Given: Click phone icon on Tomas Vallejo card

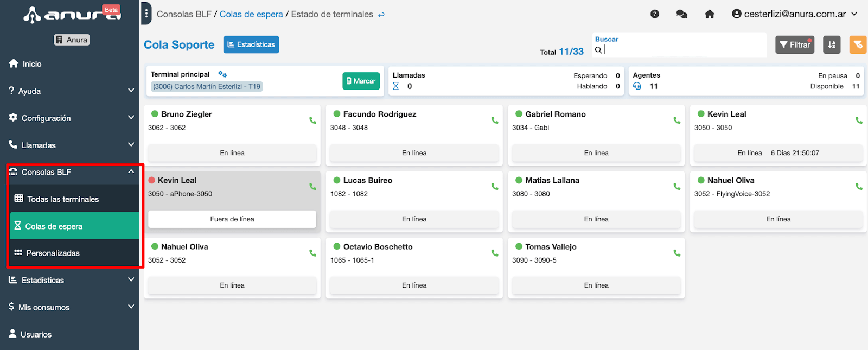Looking at the screenshot, I should point(676,253).
